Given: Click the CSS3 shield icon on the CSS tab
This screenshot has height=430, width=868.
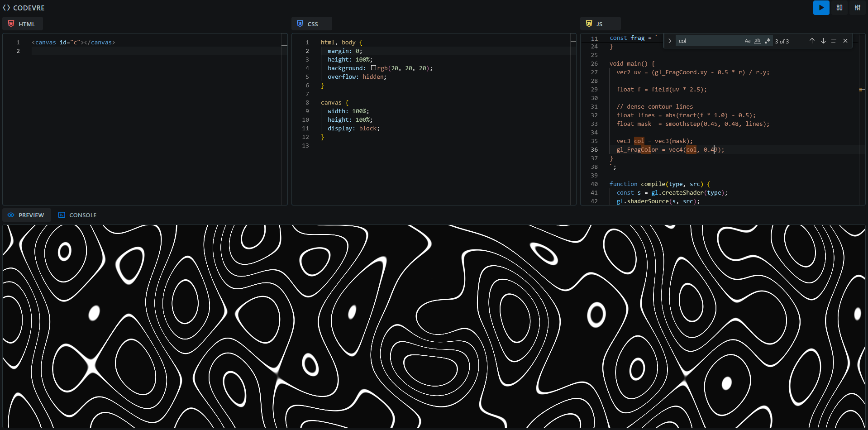Looking at the screenshot, I should (x=300, y=24).
